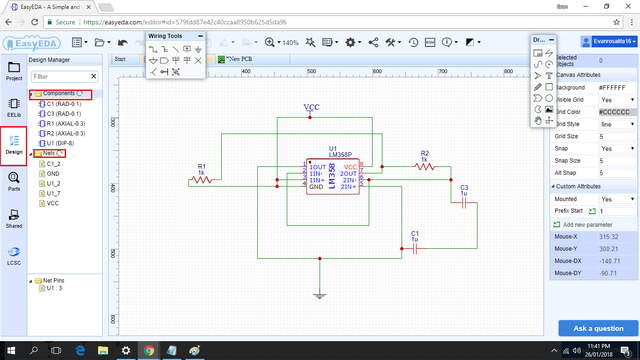The width and height of the screenshot is (640, 360).
Task: Select the Net Port tool
Action: [164, 61]
